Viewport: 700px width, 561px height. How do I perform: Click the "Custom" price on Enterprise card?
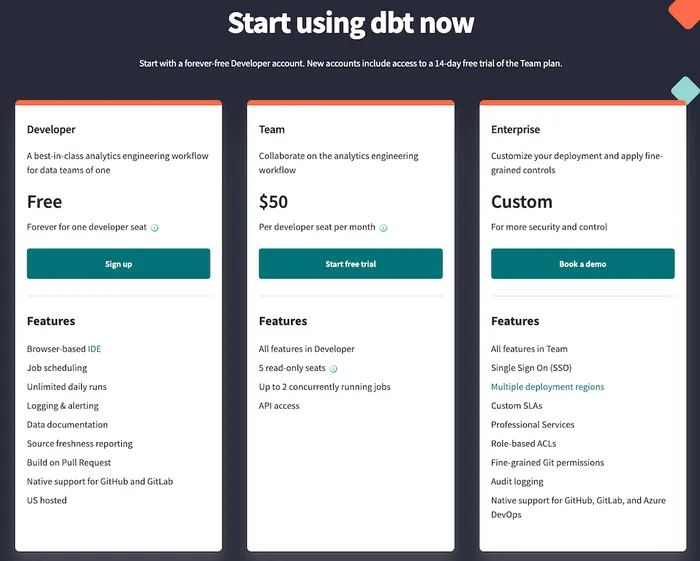[521, 202]
